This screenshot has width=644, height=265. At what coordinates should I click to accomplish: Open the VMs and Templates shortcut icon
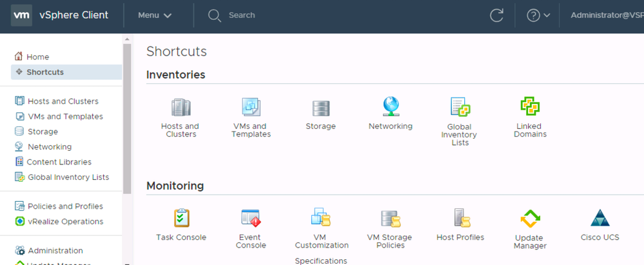click(251, 107)
